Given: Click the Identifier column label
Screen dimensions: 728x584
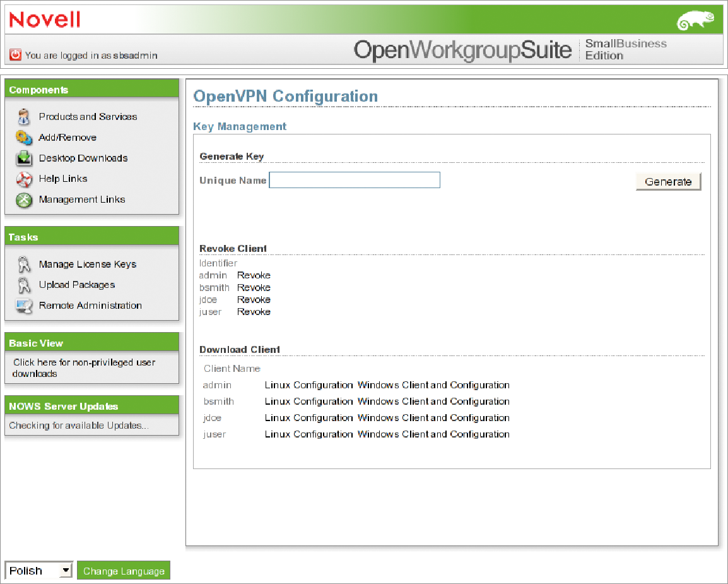Looking at the screenshot, I should (218, 263).
